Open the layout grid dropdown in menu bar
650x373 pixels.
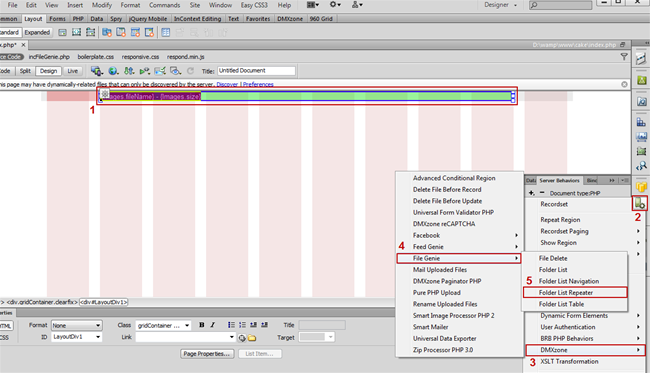[313, 5]
